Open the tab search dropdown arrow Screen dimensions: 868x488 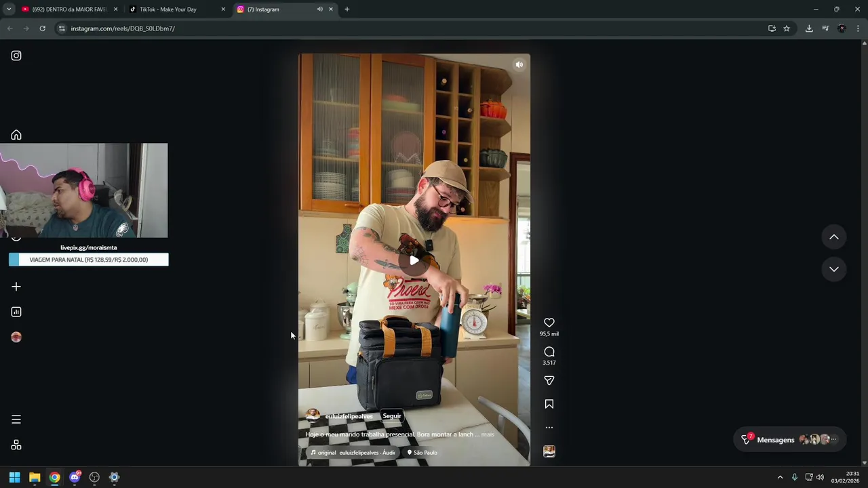point(9,9)
